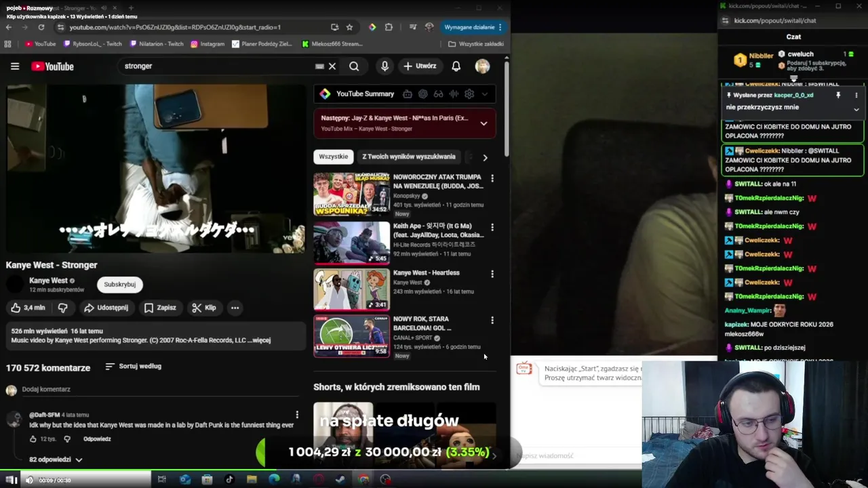Open the Nilatarion Twitch bookmark
868x488 pixels.
(x=157, y=44)
